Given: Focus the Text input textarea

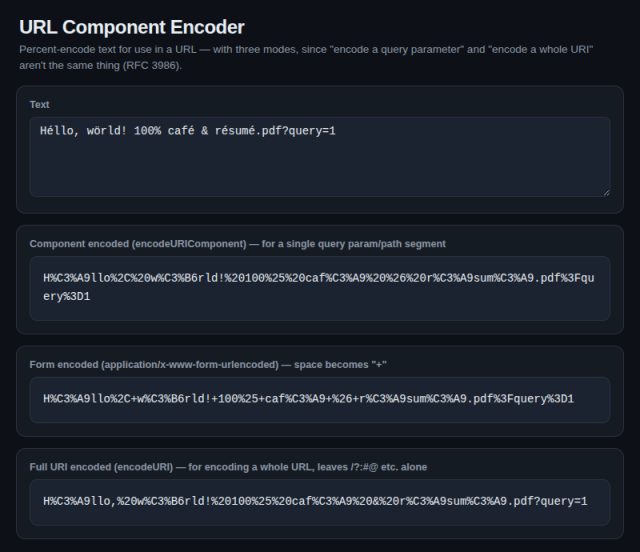Looking at the screenshot, I should (320, 157).
